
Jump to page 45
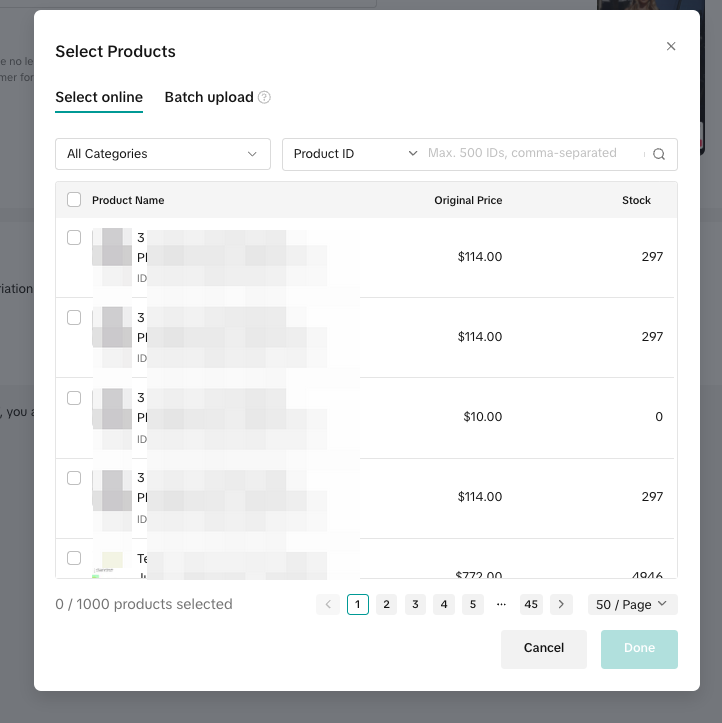[531, 604]
